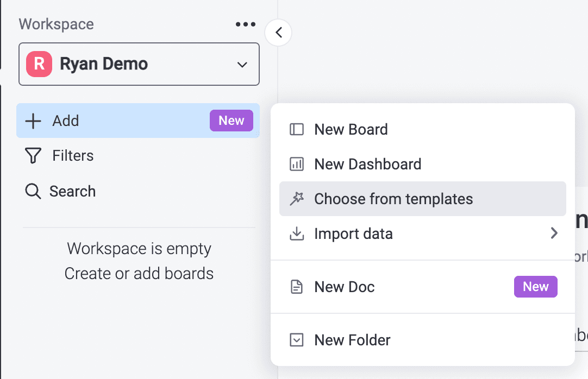Click the Import data download icon
The width and height of the screenshot is (588, 379).
click(x=296, y=233)
